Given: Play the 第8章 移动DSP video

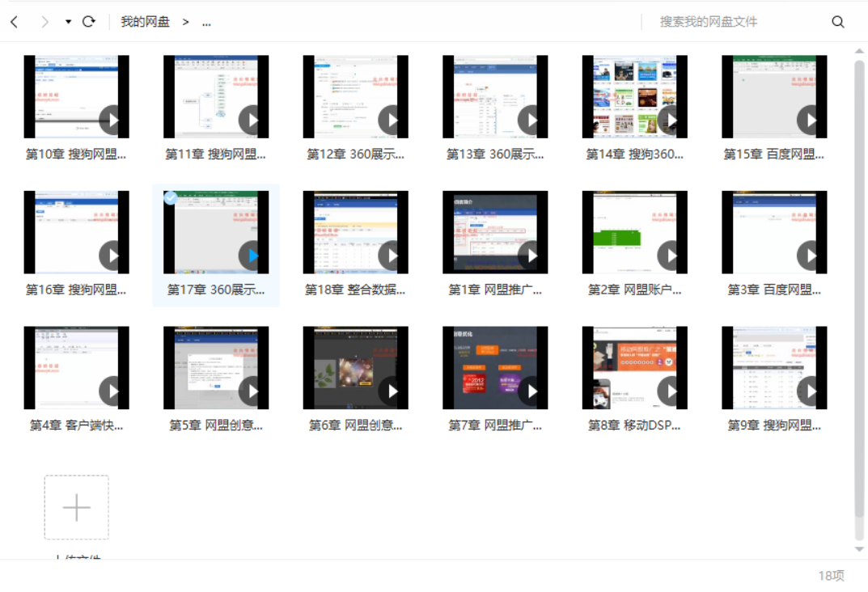Looking at the screenshot, I should (671, 391).
